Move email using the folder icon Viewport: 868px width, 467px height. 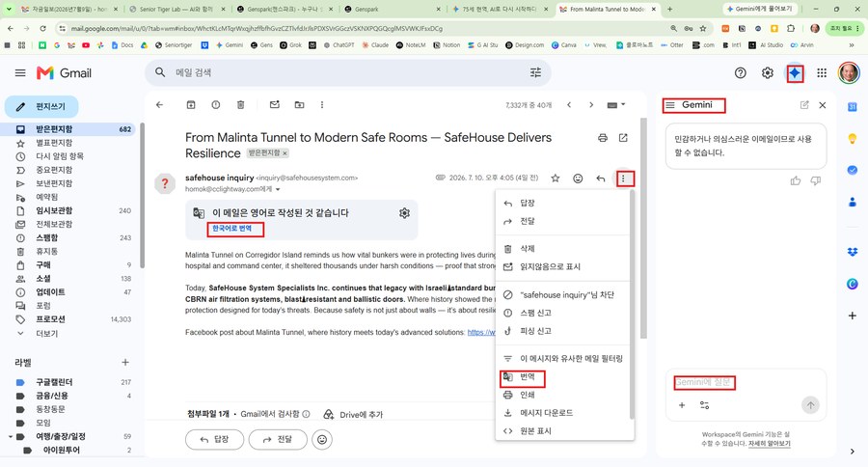pyautogui.click(x=300, y=105)
